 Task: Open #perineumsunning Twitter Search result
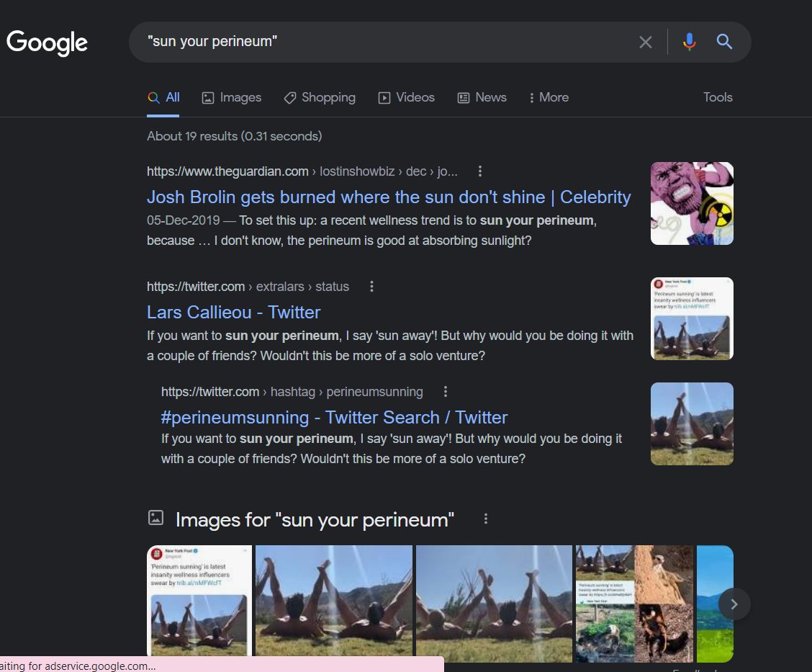click(334, 418)
